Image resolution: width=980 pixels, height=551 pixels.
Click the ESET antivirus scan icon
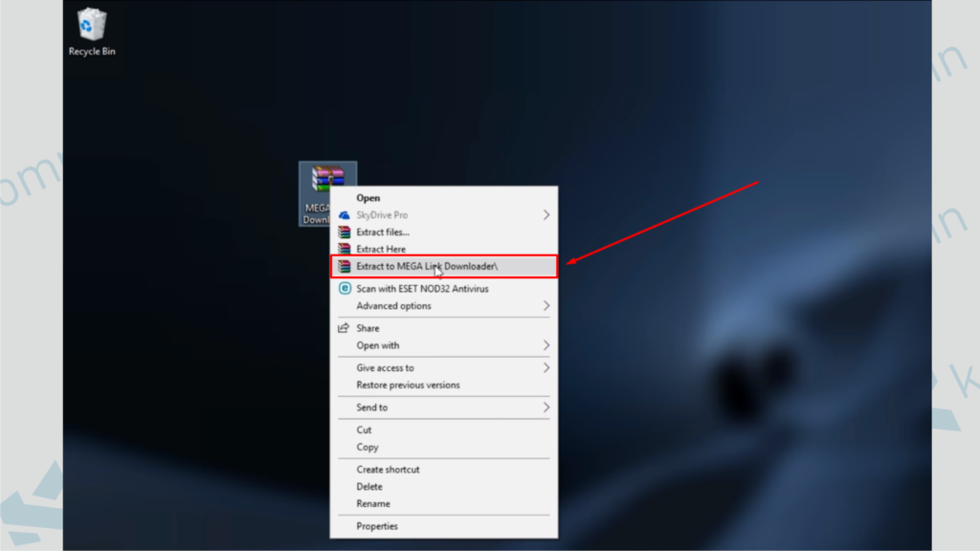(x=345, y=289)
